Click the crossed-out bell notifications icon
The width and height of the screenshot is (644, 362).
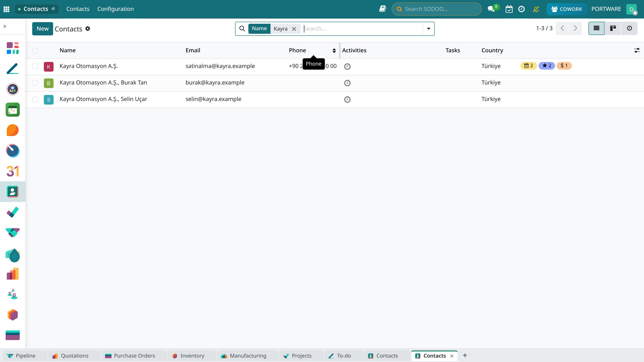[x=536, y=9]
